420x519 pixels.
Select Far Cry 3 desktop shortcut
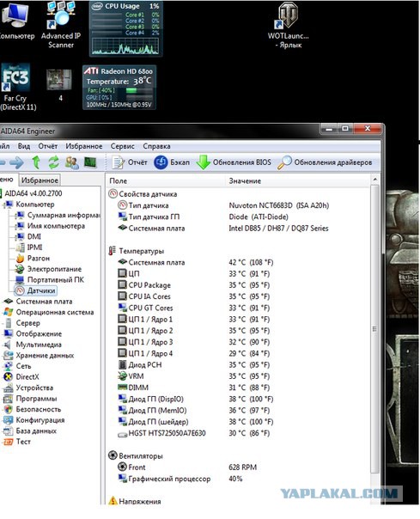[15, 88]
